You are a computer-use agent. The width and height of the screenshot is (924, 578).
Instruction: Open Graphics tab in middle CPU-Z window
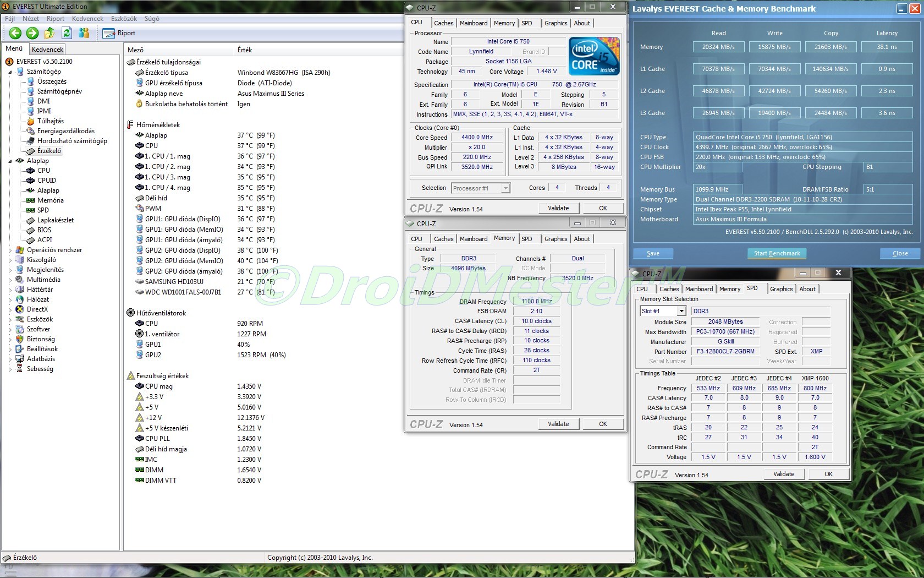pyautogui.click(x=555, y=239)
